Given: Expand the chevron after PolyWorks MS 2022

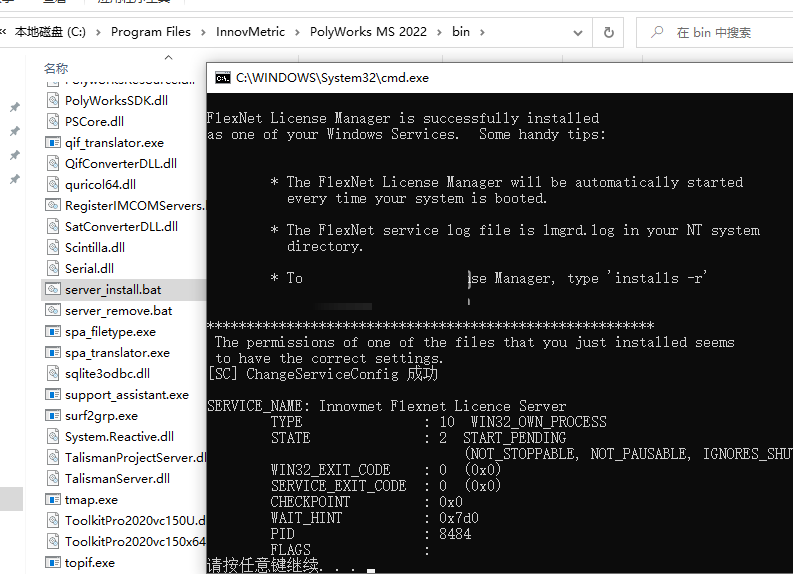Looking at the screenshot, I should tap(439, 32).
